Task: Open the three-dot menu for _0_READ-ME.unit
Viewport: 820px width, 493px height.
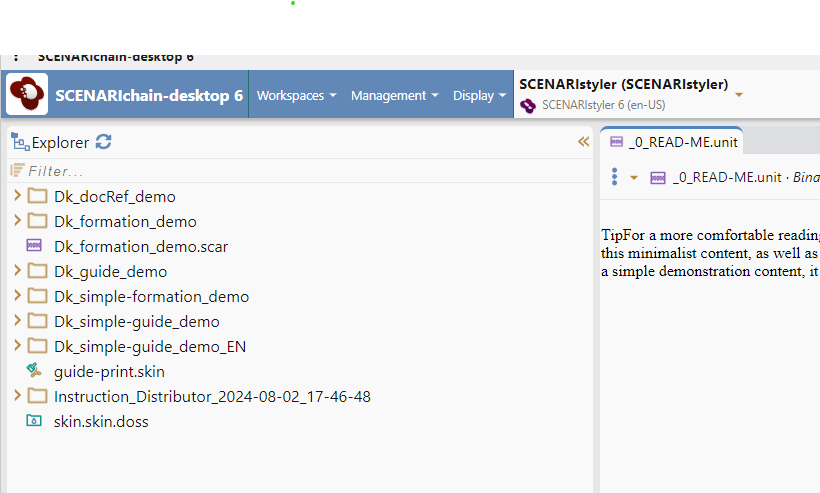Action: coord(614,177)
